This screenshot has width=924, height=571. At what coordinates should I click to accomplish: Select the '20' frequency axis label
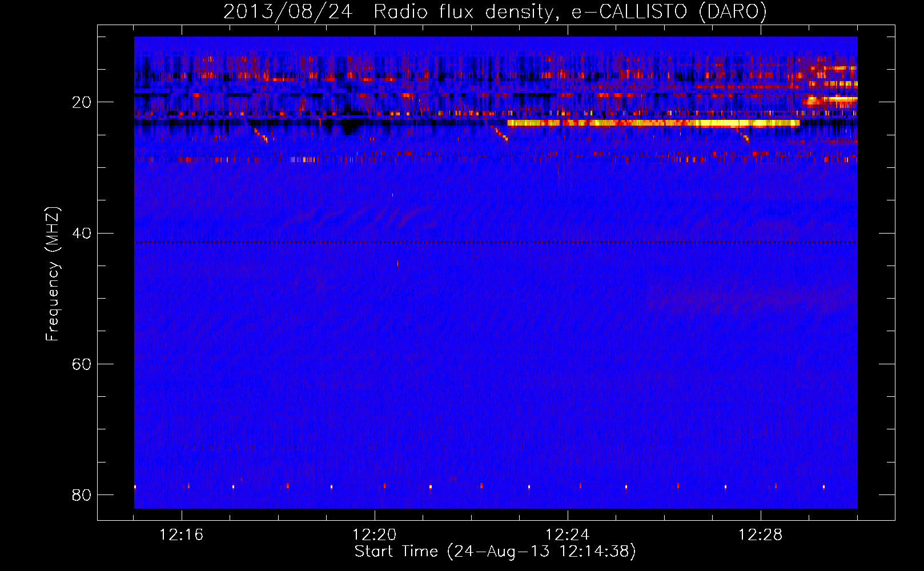point(82,102)
